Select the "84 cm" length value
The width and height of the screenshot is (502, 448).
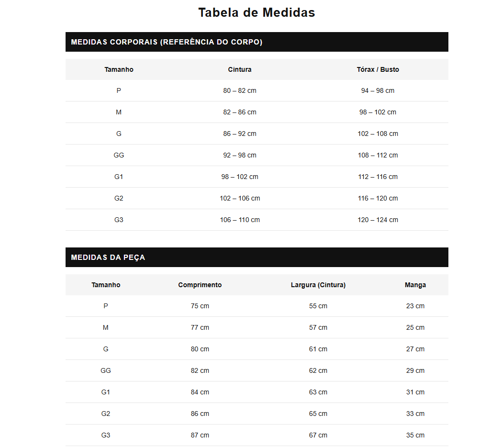coord(200,392)
